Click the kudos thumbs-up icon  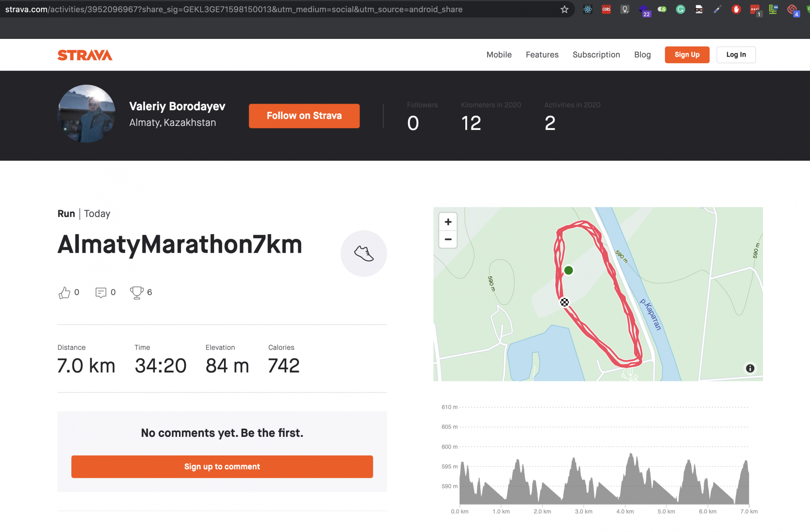click(64, 292)
